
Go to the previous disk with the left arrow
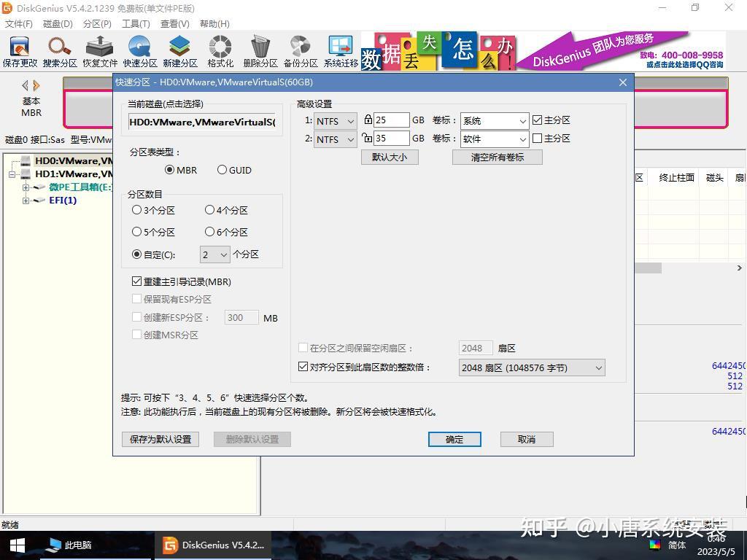(x=25, y=86)
